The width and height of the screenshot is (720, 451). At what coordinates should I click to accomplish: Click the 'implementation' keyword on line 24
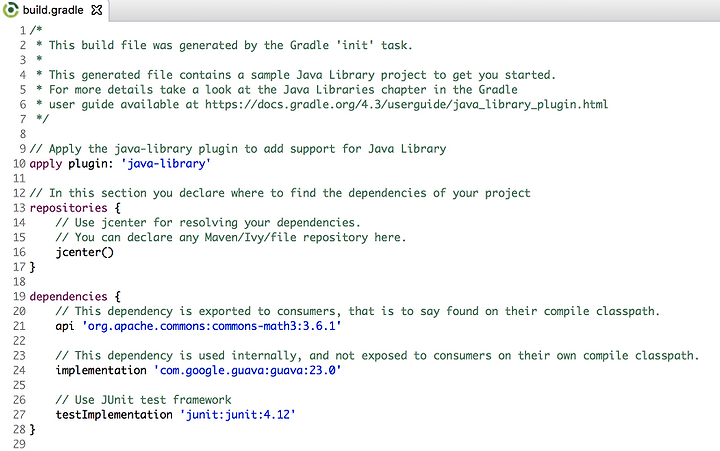point(101,370)
